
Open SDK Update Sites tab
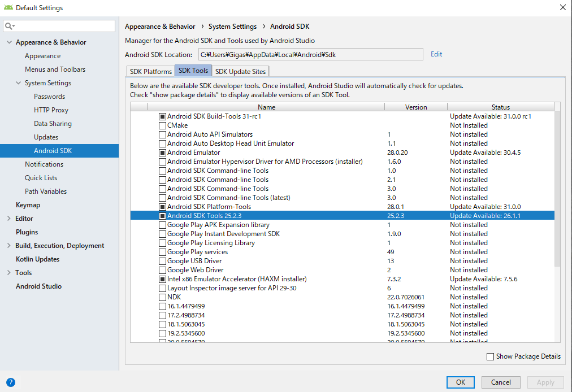pyautogui.click(x=240, y=71)
